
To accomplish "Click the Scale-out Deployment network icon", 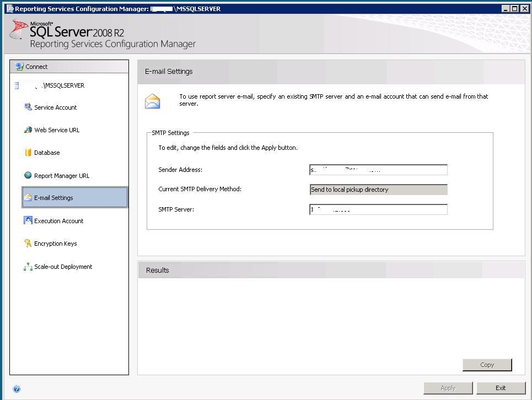I will (x=28, y=267).
